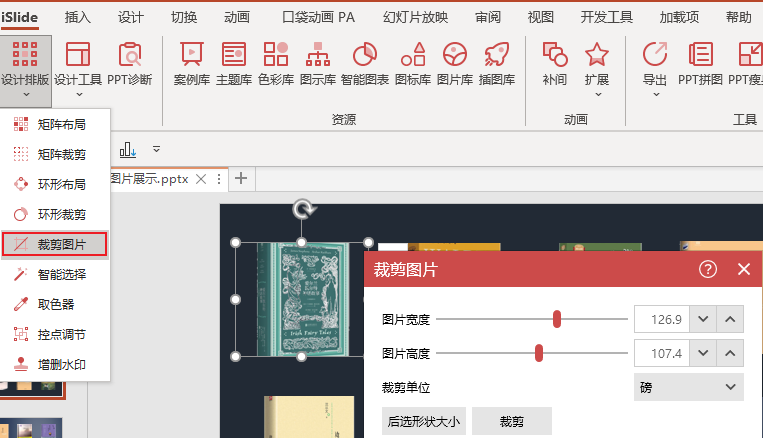Expand the 扩展 animation extension menu
The height and width of the screenshot is (438, 763).
click(597, 70)
